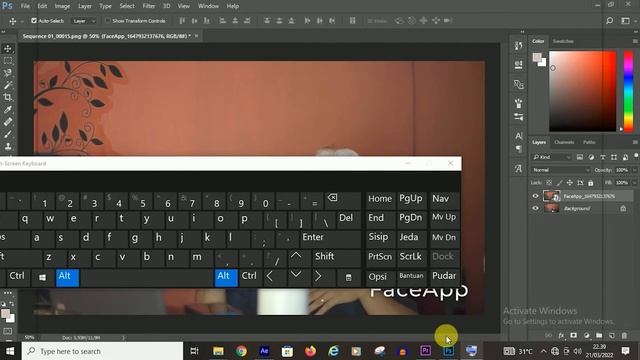Open the File menu

(25, 6)
